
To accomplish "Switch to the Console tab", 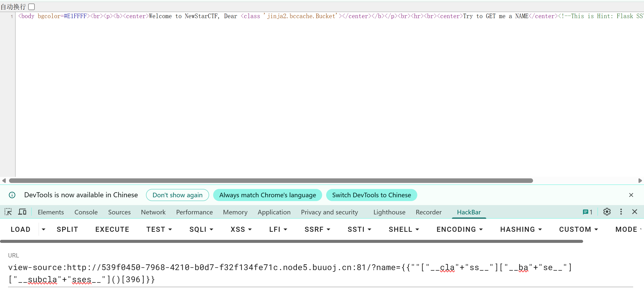I will 86,212.
